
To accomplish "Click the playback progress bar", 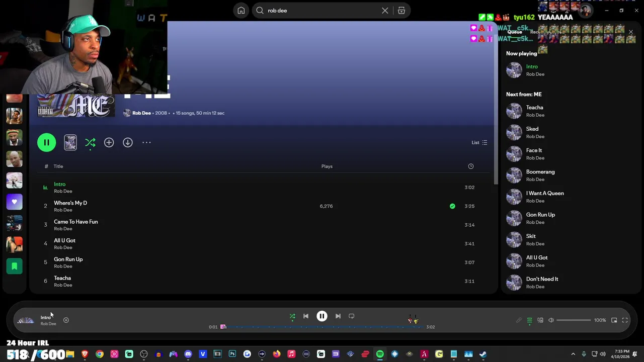I will click(x=322, y=327).
